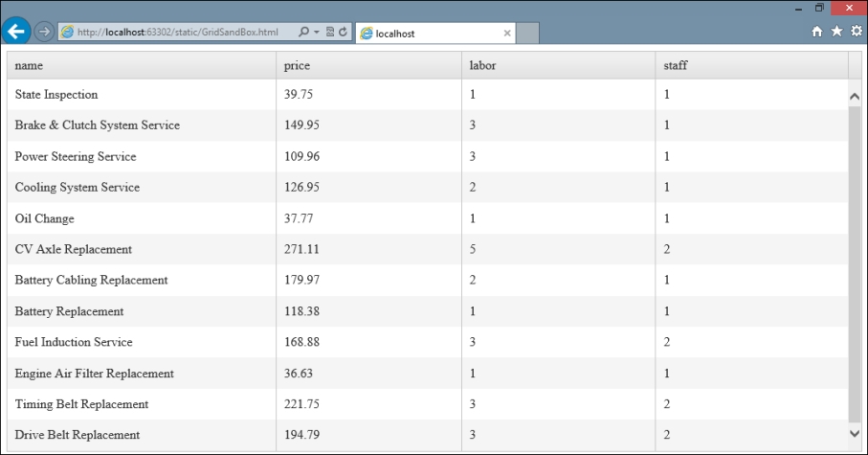This screenshot has height=455, width=868.
Task: Sort by the name column header
Action: (x=142, y=65)
